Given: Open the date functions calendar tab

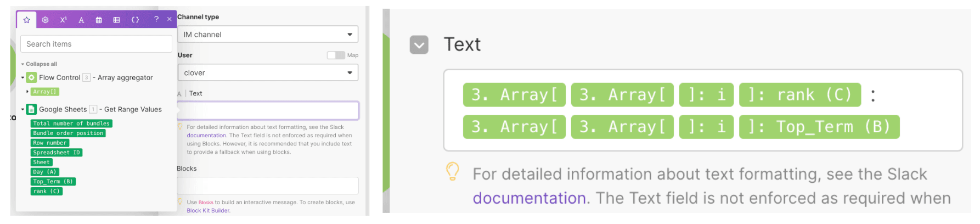Looking at the screenshot, I should (99, 20).
